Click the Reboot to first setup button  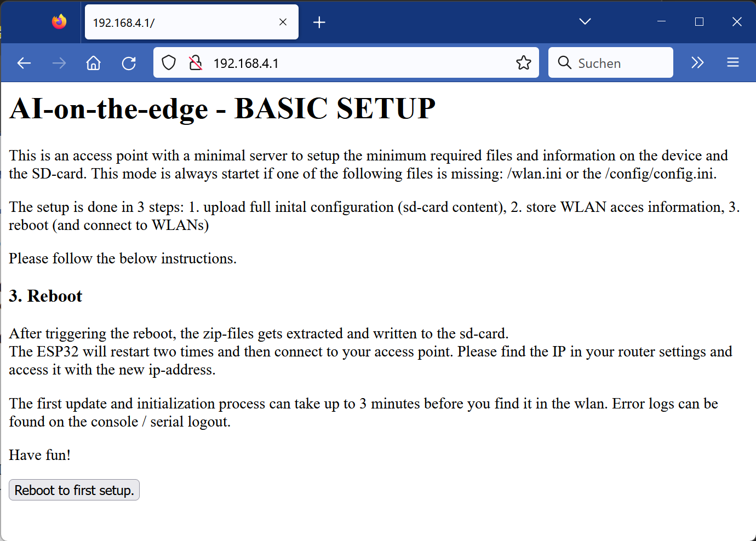point(74,490)
